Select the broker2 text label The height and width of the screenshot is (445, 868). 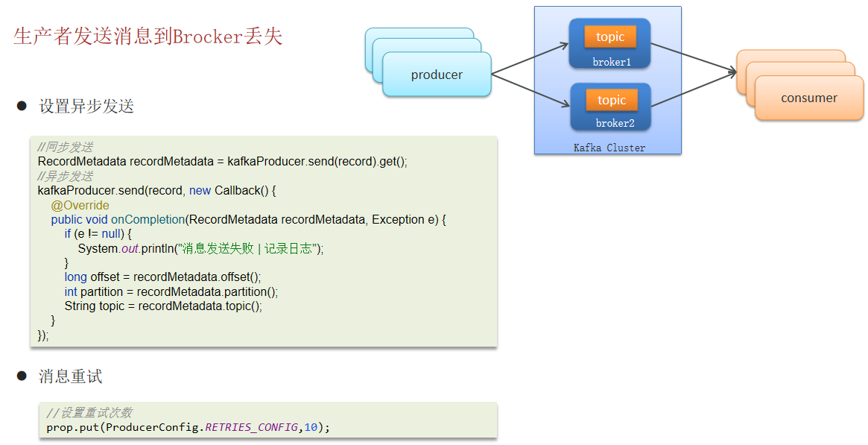click(615, 124)
